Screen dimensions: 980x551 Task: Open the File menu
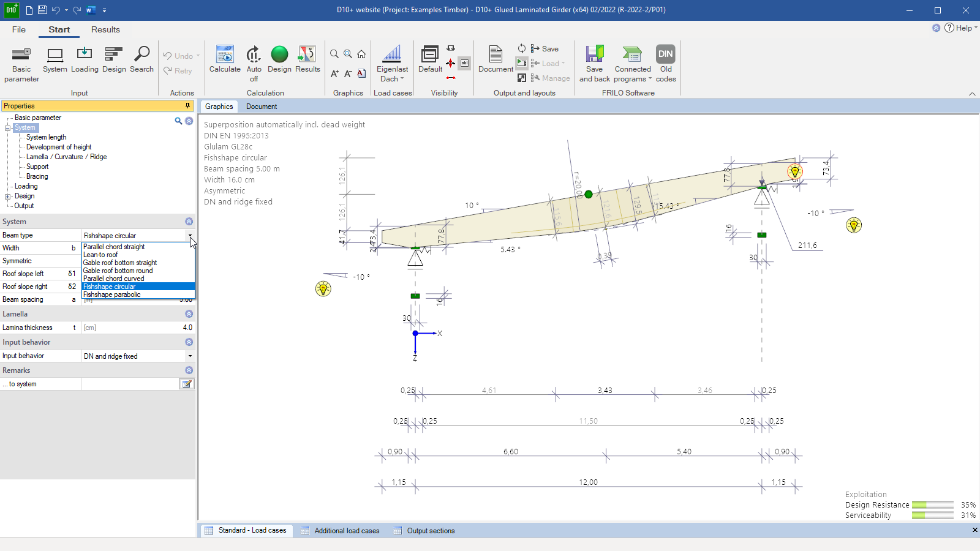click(19, 29)
